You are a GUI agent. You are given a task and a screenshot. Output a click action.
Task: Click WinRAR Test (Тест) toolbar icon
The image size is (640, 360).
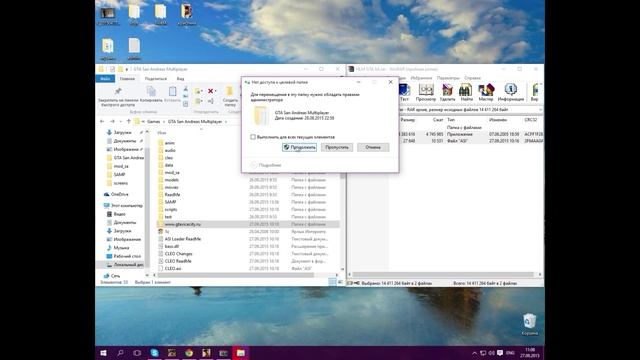pyautogui.click(x=404, y=92)
